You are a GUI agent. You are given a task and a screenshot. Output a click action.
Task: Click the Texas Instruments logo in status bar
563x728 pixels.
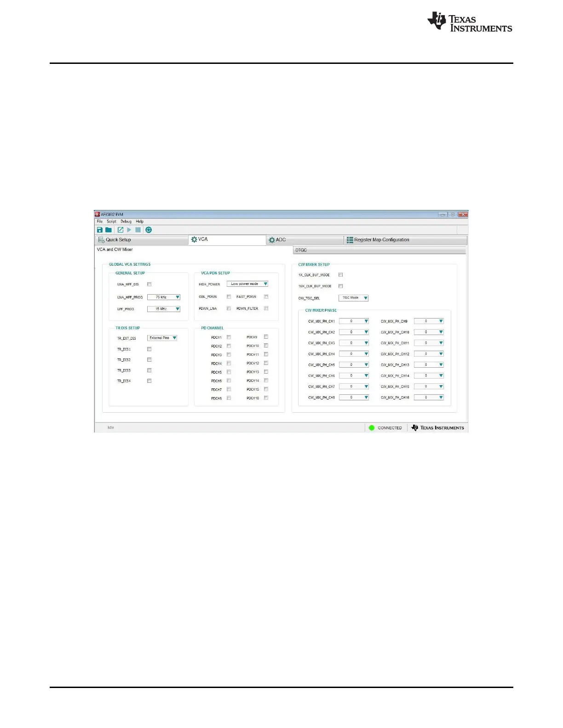pyautogui.click(x=438, y=428)
